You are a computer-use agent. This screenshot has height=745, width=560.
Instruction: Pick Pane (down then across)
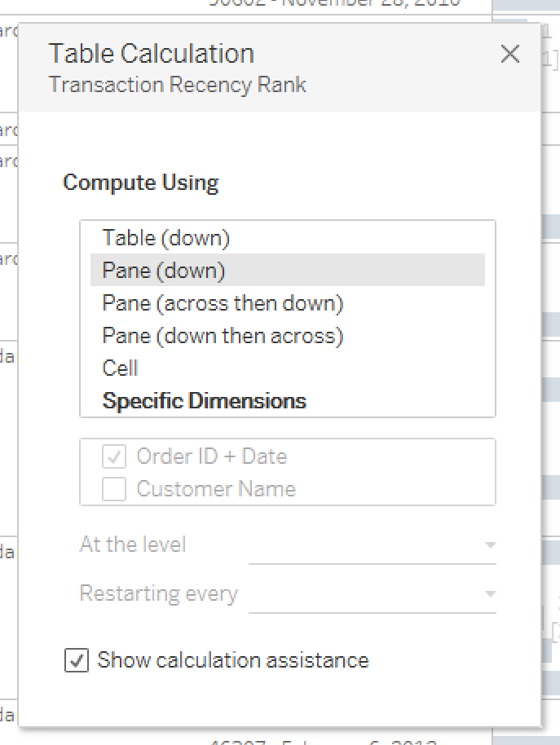click(288, 336)
